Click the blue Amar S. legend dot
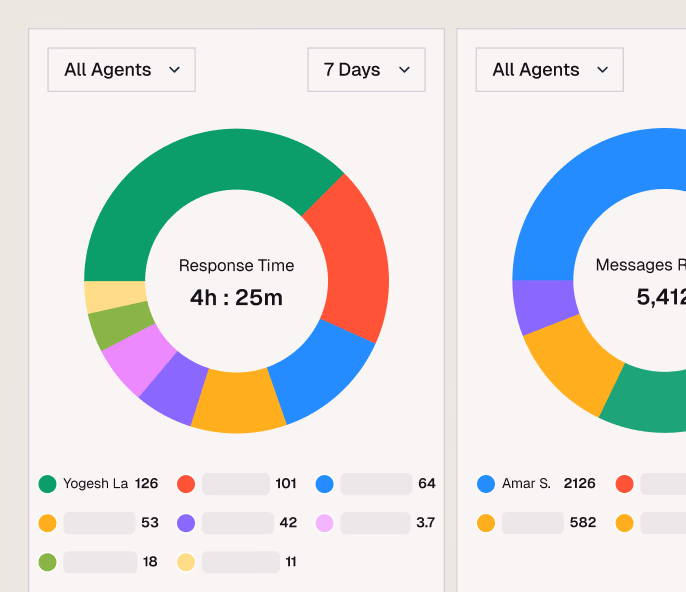The height and width of the screenshot is (592, 686). pyautogui.click(x=486, y=484)
